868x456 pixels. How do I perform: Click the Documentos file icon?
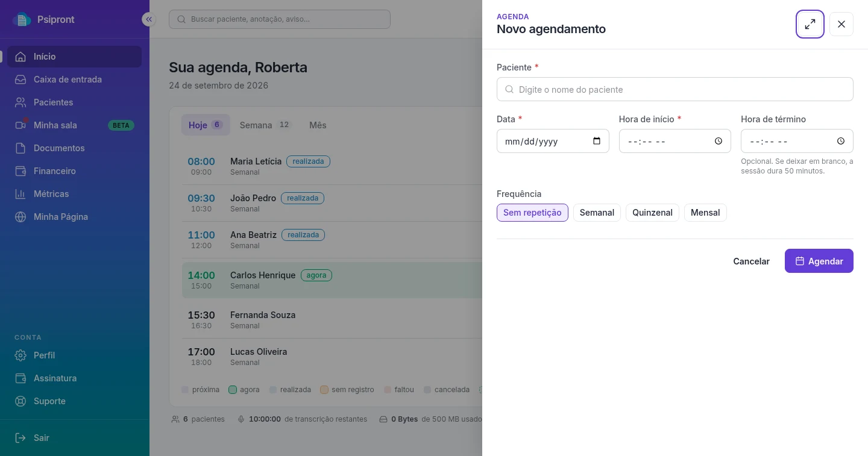[x=20, y=148]
